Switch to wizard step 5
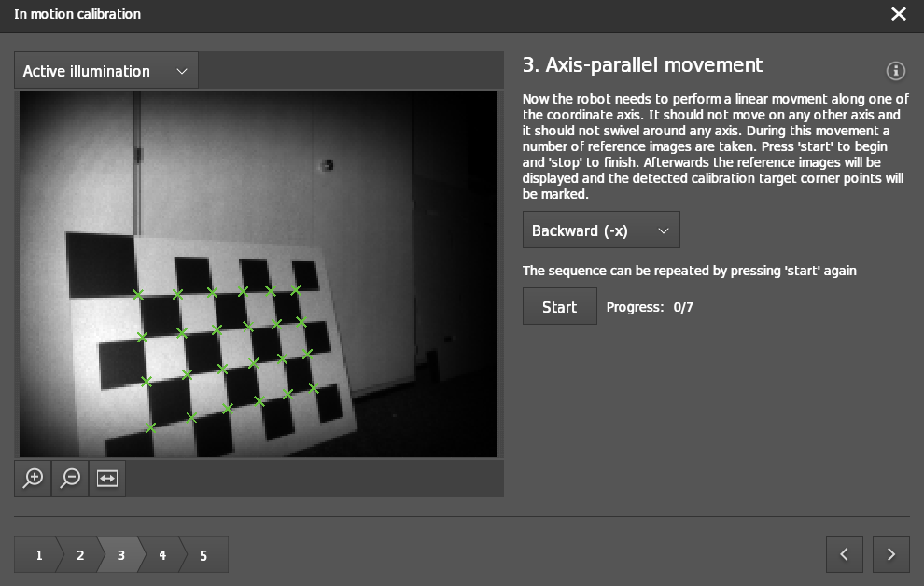 pos(203,554)
